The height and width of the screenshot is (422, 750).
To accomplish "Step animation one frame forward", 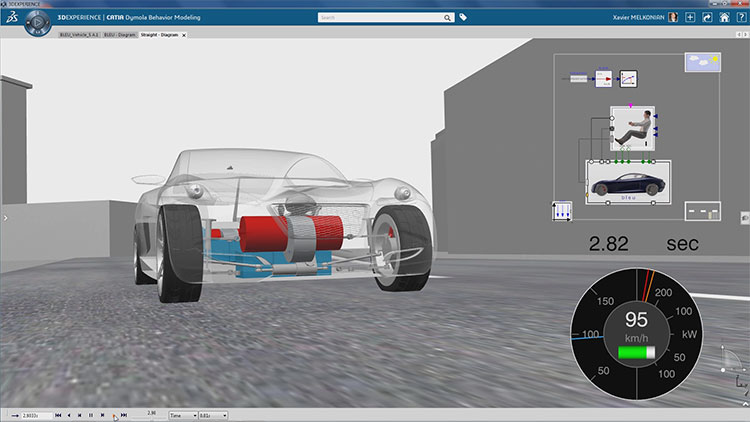I will 102,415.
